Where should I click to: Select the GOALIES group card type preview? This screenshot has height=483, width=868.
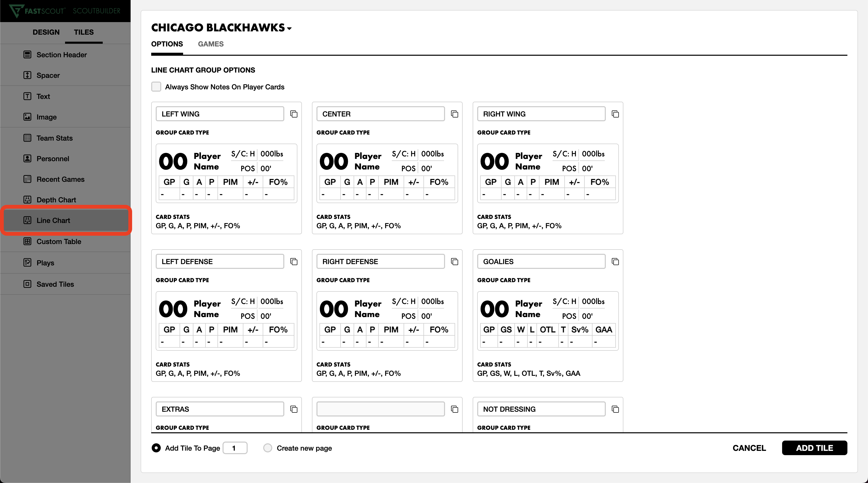[x=548, y=321]
